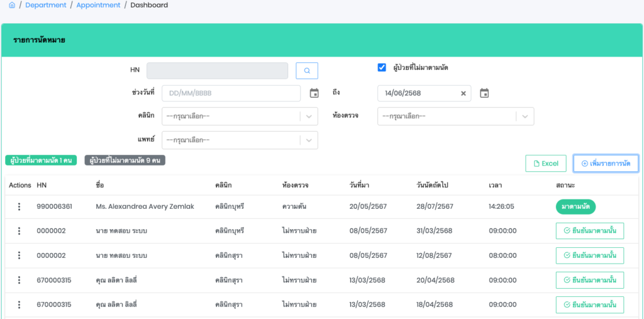
Task: Click the start date DD/MM/BBBB input field
Action: (x=231, y=93)
